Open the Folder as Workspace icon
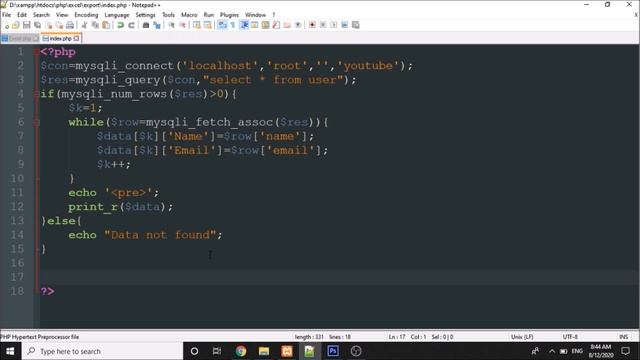Image resolution: width=640 pixels, height=360 pixels. (287, 25)
